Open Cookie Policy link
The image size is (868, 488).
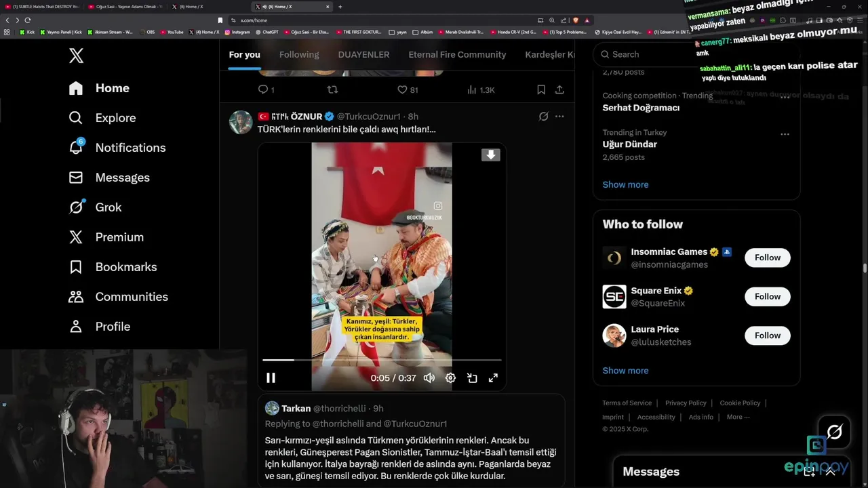pos(740,403)
